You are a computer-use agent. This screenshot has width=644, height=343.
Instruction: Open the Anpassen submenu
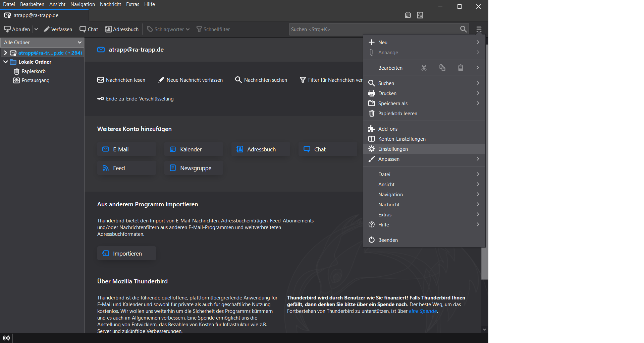pos(424,159)
